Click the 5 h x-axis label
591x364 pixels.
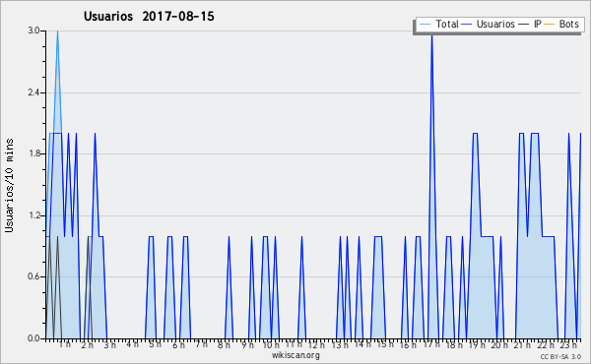[x=155, y=344]
